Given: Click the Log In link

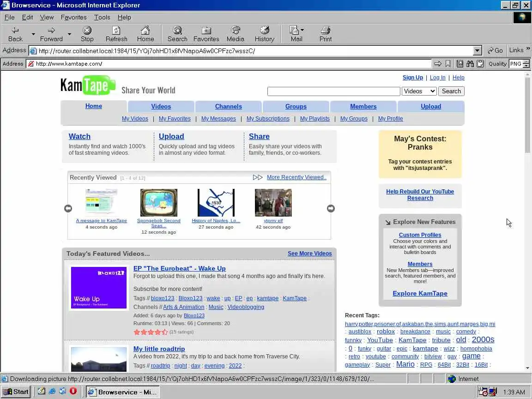Looking at the screenshot, I should coord(437,78).
